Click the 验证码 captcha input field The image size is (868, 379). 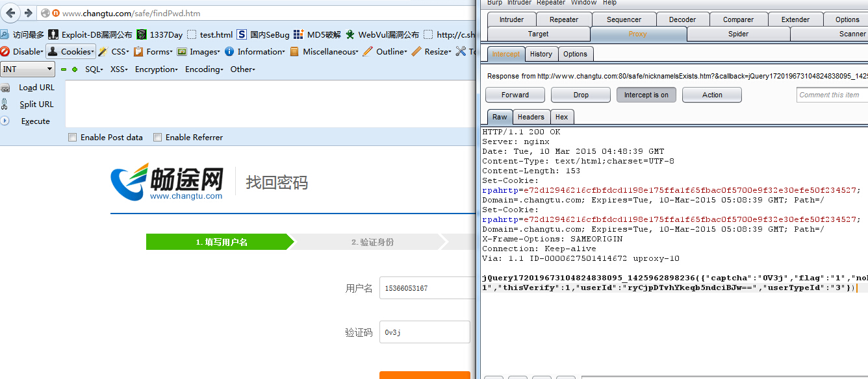click(x=424, y=332)
